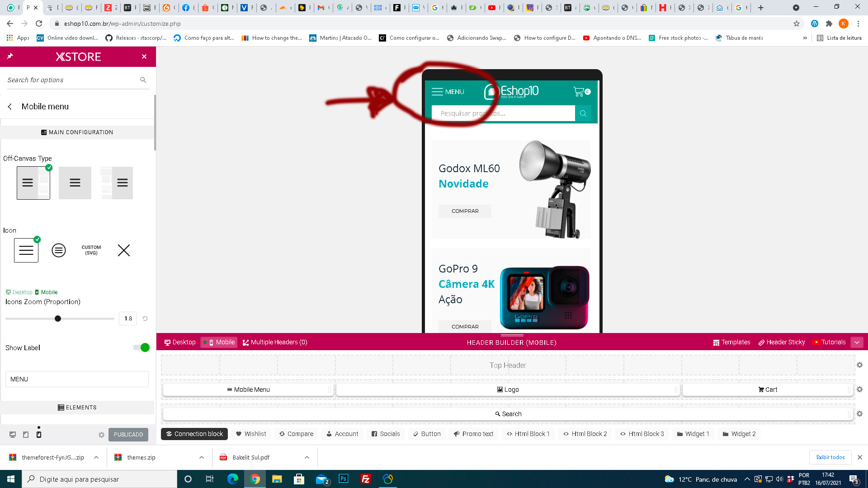This screenshot has width=868, height=488.
Task: Open the ELEMENTS section
Action: [78, 407]
